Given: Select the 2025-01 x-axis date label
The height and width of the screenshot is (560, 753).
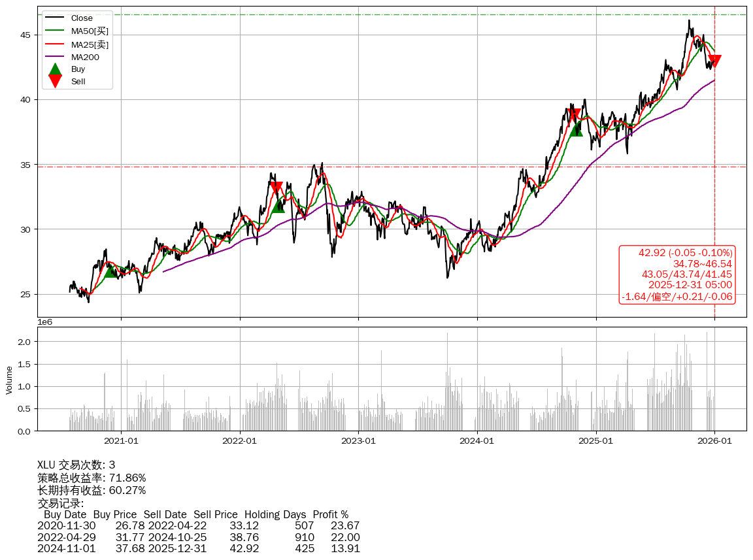Looking at the screenshot, I should click(x=596, y=441).
